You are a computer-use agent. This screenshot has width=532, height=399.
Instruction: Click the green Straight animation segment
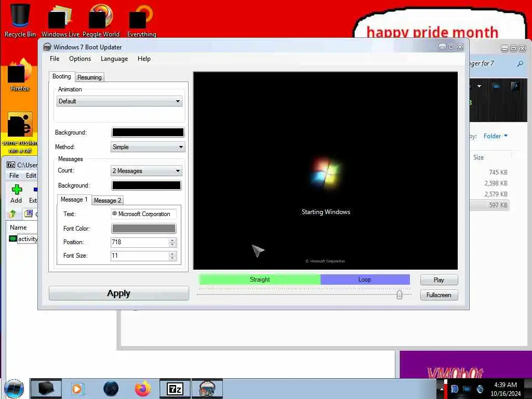click(x=260, y=280)
